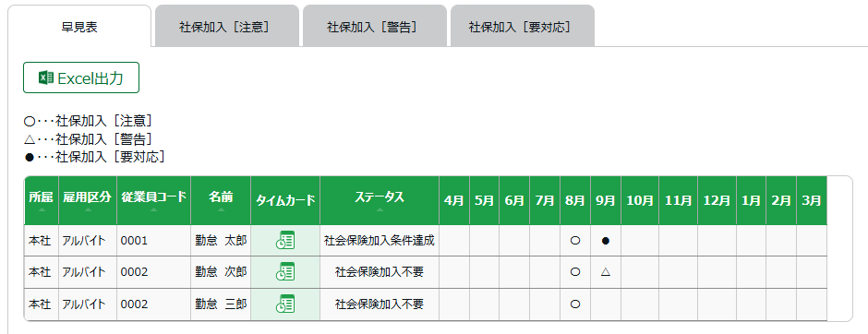Switch to the 社保加入［注意］ tab
The image size is (868, 334).
(227, 26)
